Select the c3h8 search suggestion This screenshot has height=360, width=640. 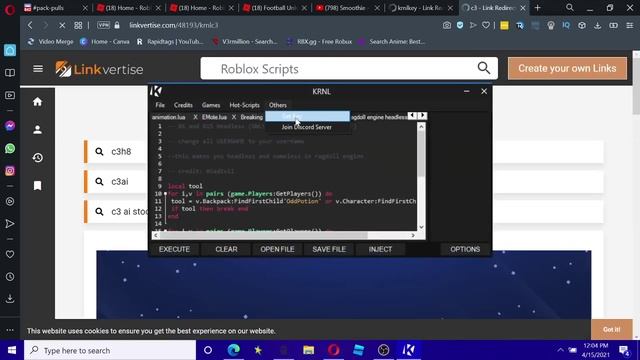[121, 151]
